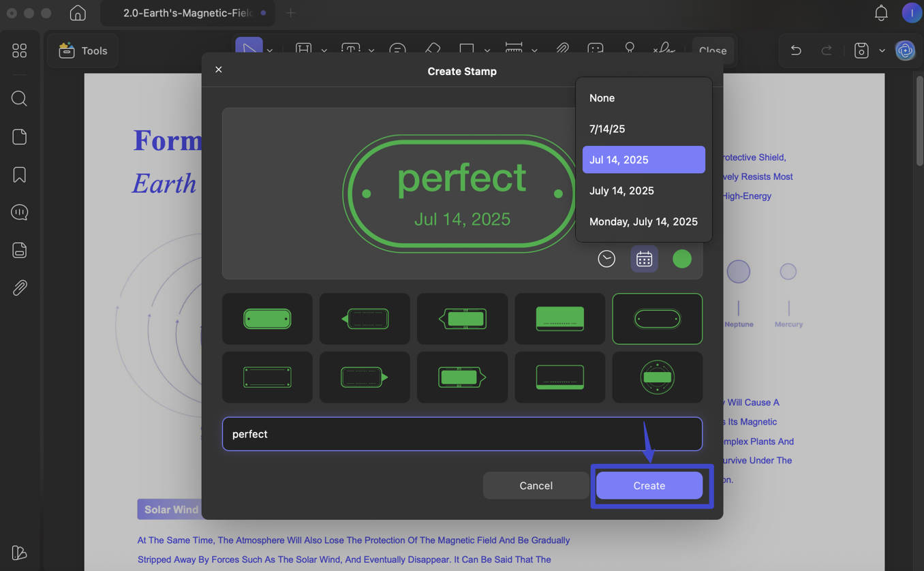Screen dimensions: 924x571
Task: Open the user avatar menu
Action: 911,13
